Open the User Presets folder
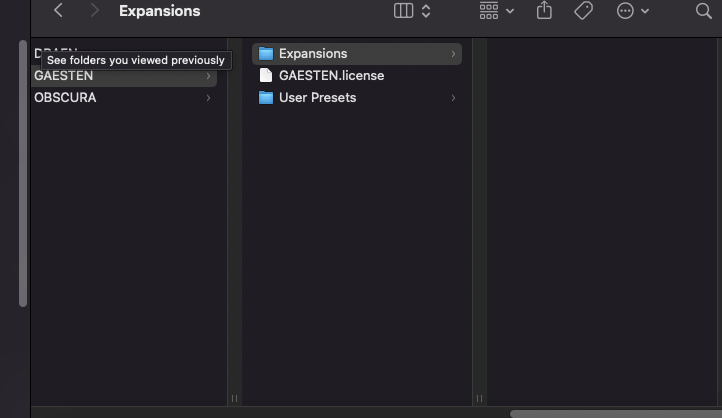This screenshot has width=722, height=418. tap(317, 97)
